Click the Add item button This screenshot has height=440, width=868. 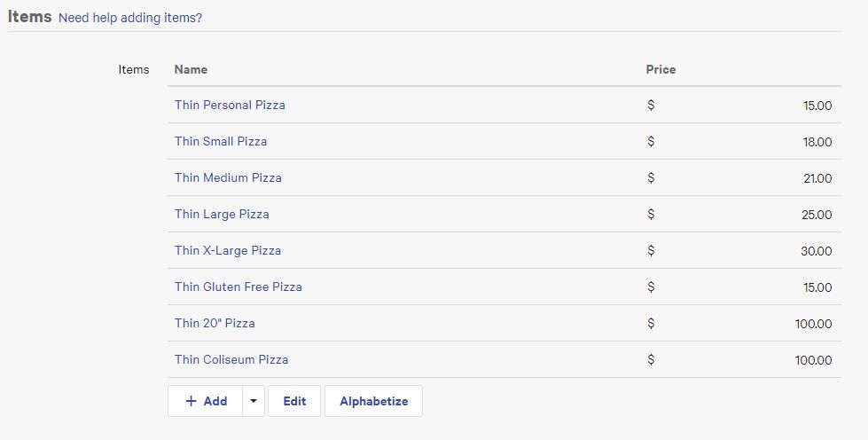click(x=206, y=401)
